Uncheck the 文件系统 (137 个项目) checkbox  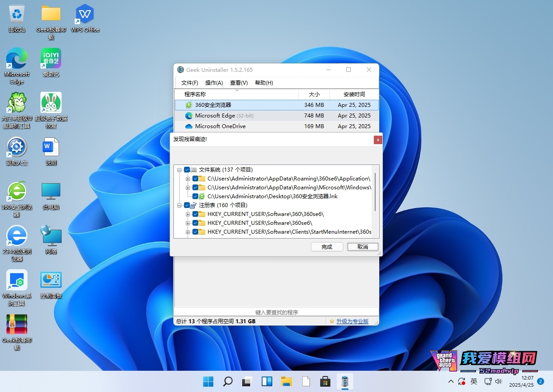click(187, 170)
